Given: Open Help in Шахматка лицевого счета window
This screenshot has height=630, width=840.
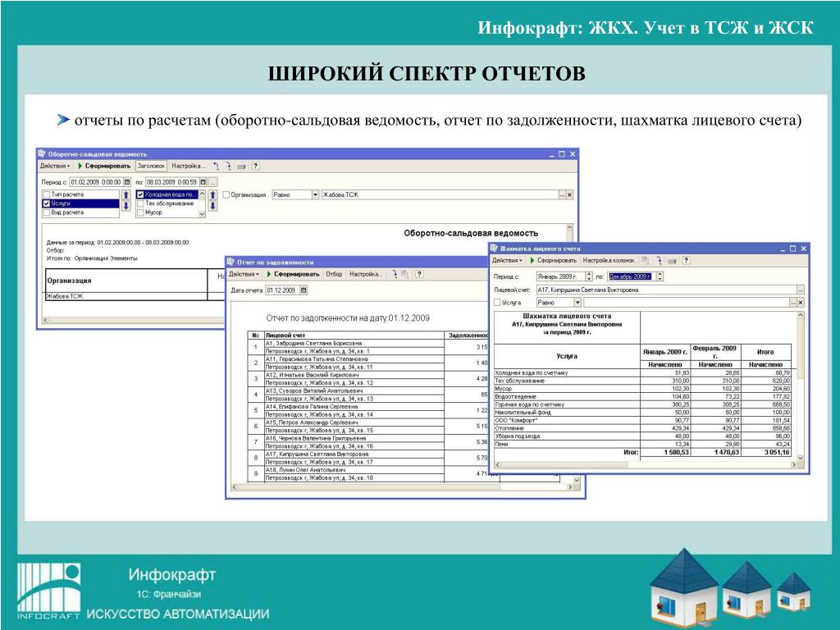Looking at the screenshot, I should 686,260.
